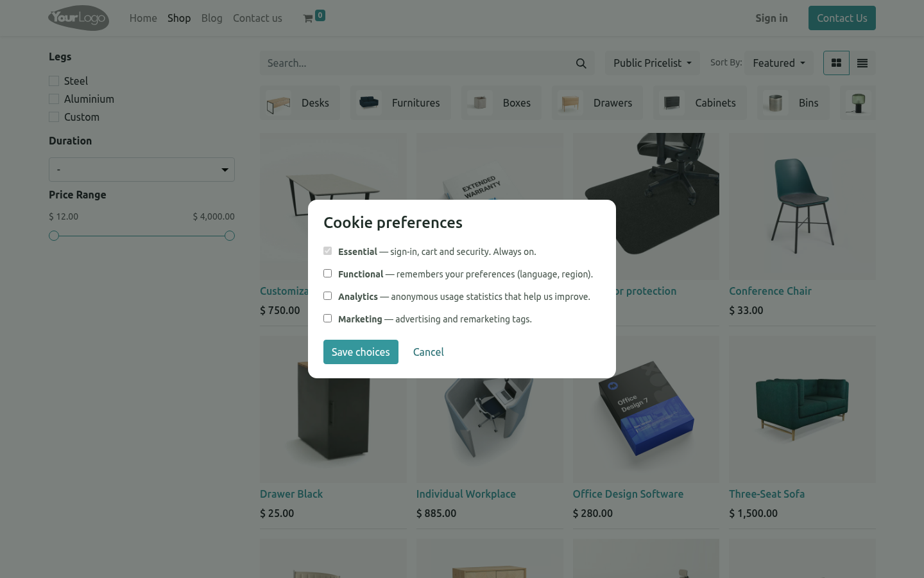Open the Public Pricelist dropdown
This screenshot has height=578, width=924.
coord(653,63)
